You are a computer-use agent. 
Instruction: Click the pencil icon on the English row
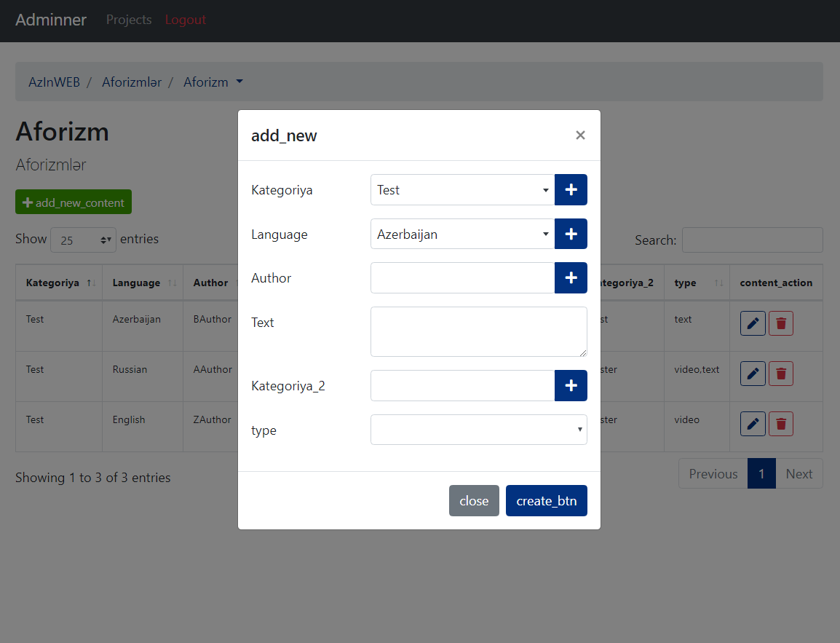753,423
